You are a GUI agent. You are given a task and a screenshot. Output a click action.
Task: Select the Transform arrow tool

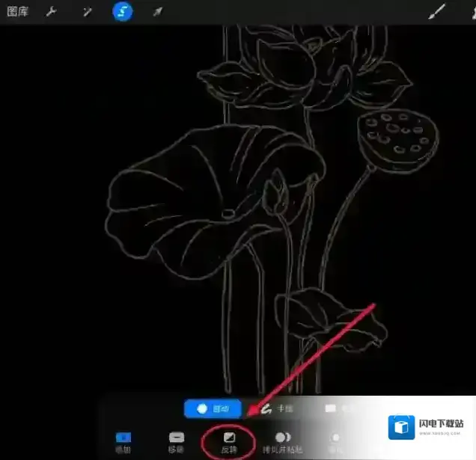[157, 12]
